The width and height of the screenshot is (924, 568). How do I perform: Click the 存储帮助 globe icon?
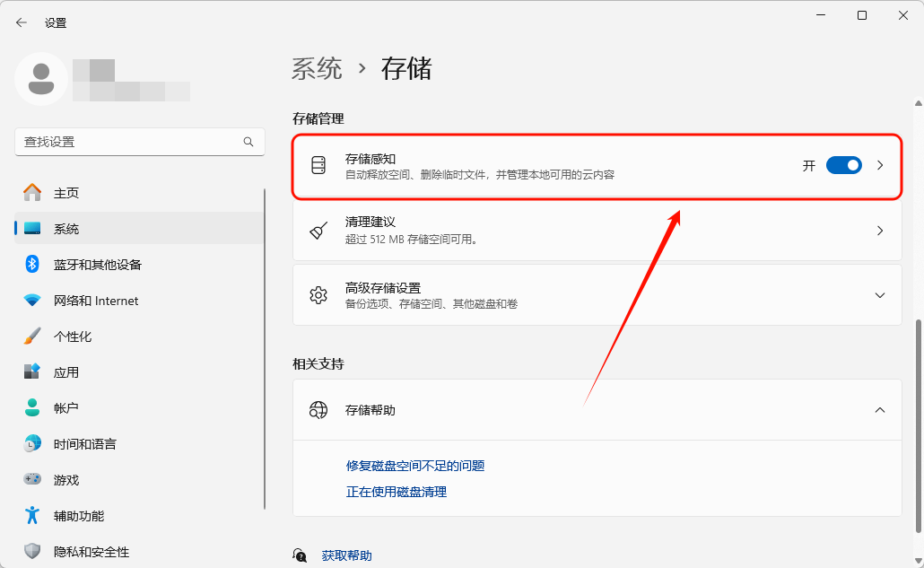coord(318,410)
